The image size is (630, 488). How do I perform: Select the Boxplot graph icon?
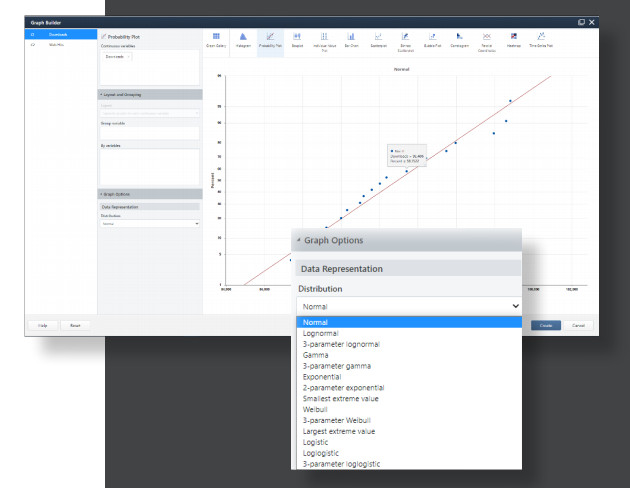tap(297, 41)
